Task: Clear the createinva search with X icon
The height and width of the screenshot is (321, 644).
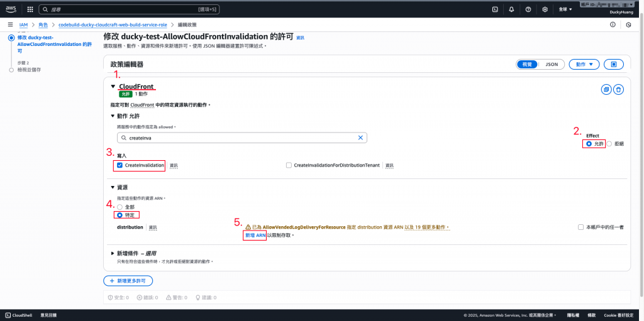Action: [360, 138]
